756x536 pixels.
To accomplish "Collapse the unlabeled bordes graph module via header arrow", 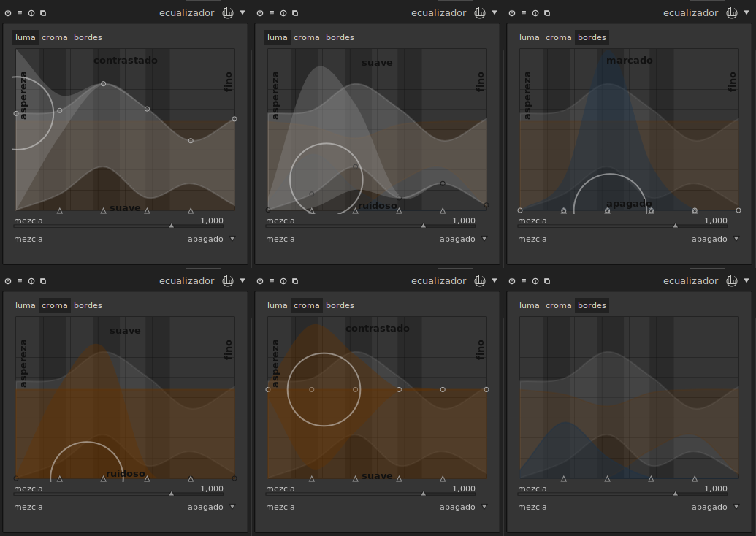I will tap(747, 280).
